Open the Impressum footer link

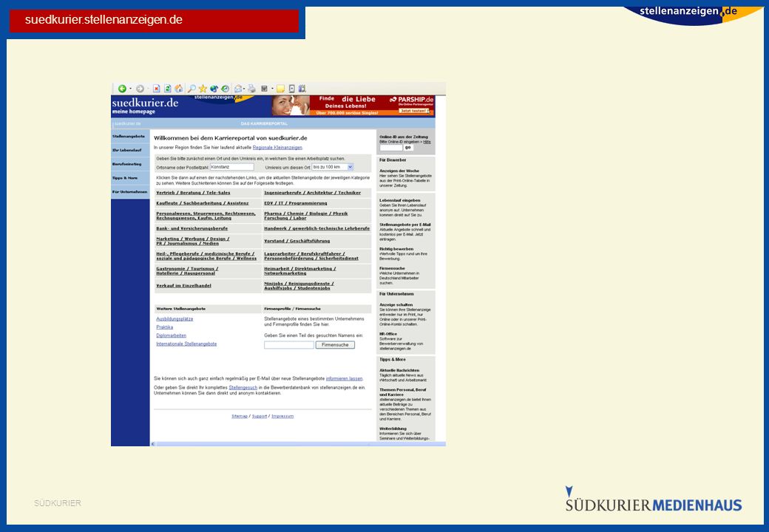[283, 417]
